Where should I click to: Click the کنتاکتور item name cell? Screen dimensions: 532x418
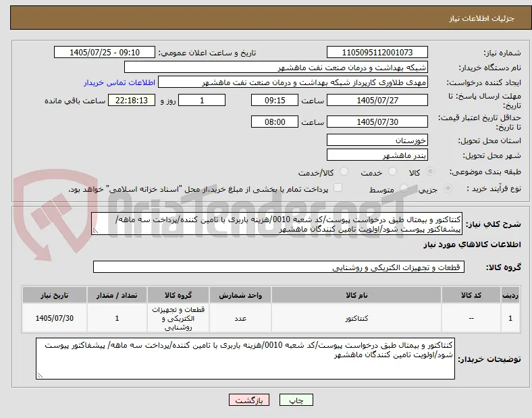pos(356,318)
